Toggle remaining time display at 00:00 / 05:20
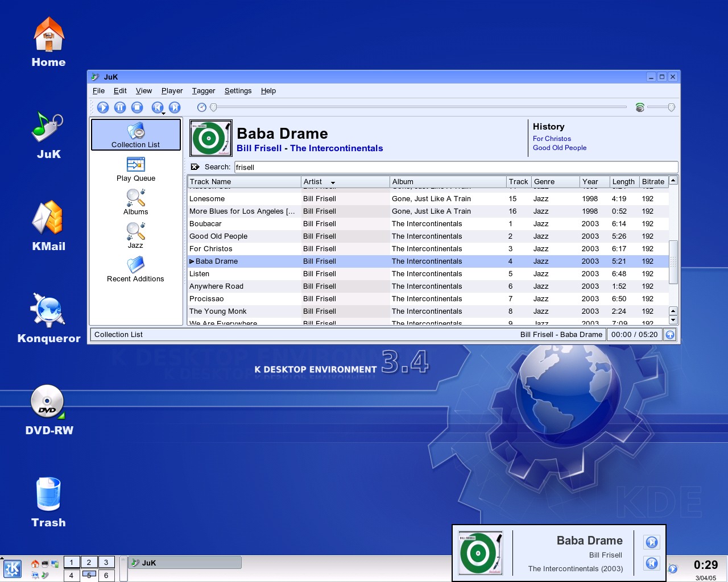The image size is (728, 582). [x=634, y=335]
